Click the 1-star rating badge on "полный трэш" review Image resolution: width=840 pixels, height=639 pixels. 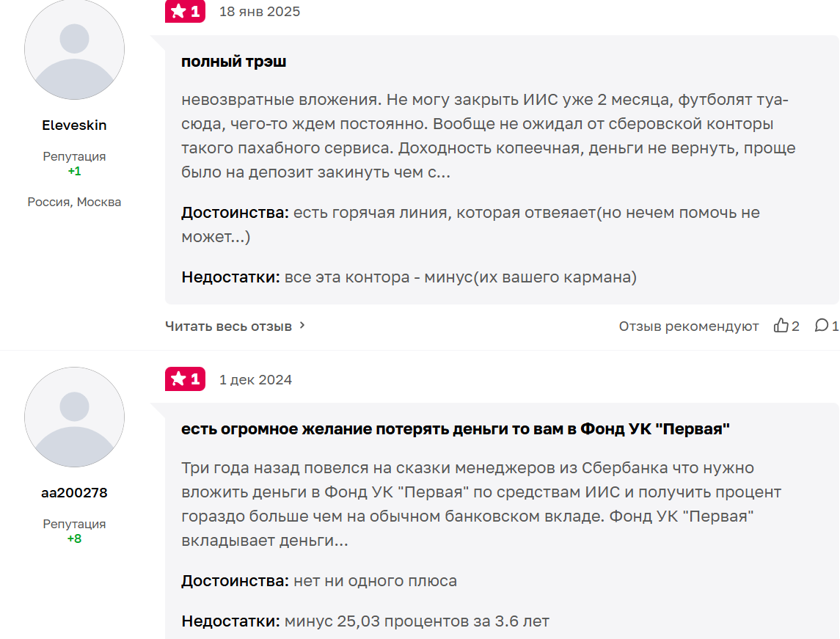point(185,12)
